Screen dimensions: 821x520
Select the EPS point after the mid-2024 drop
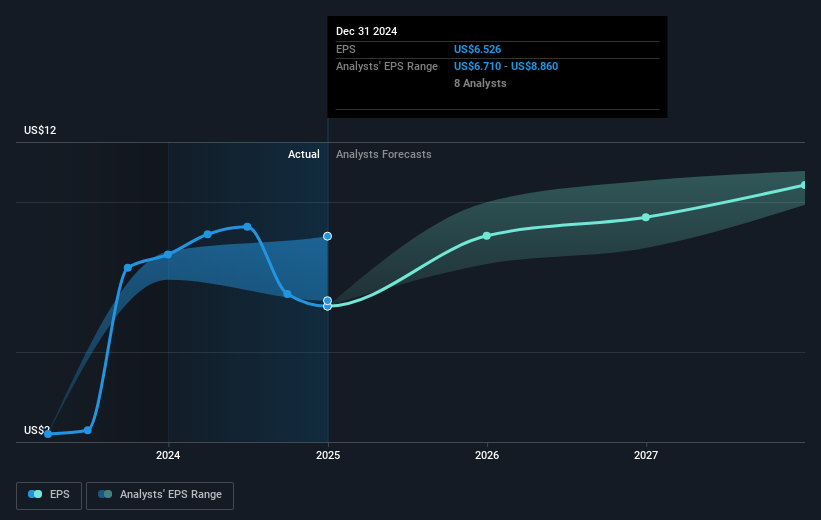click(x=287, y=294)
